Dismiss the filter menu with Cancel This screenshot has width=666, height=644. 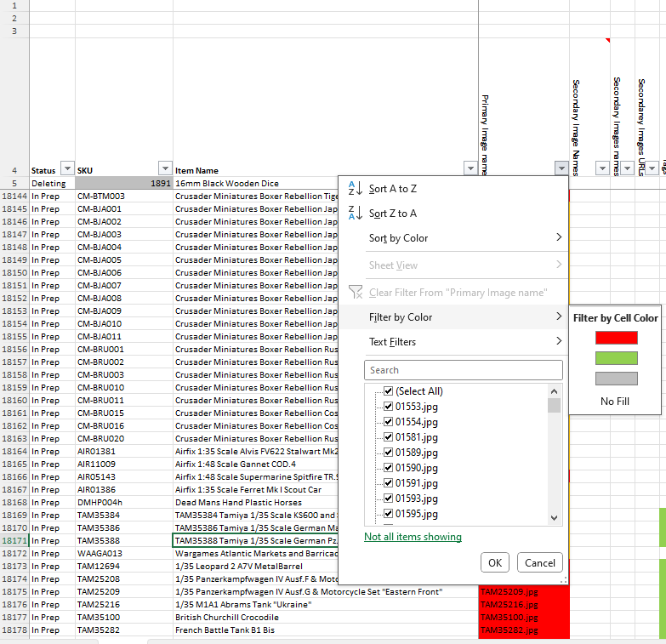(x=540, y=562)
